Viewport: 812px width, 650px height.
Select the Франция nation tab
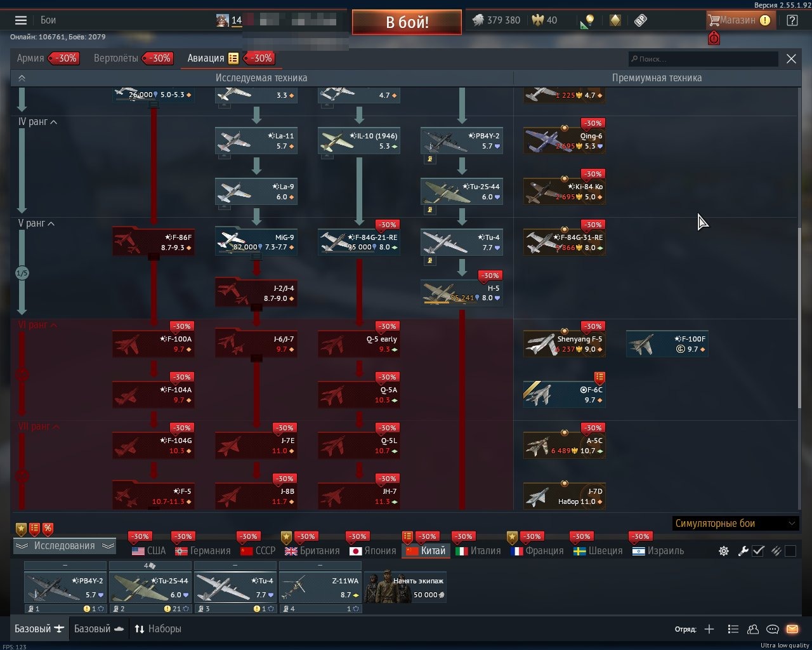[537, 551]
